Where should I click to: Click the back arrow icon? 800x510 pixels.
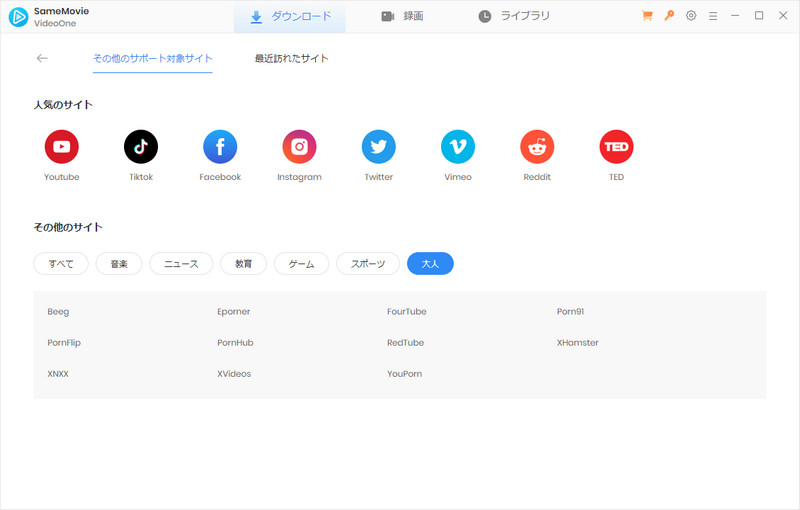click(42, 58)
